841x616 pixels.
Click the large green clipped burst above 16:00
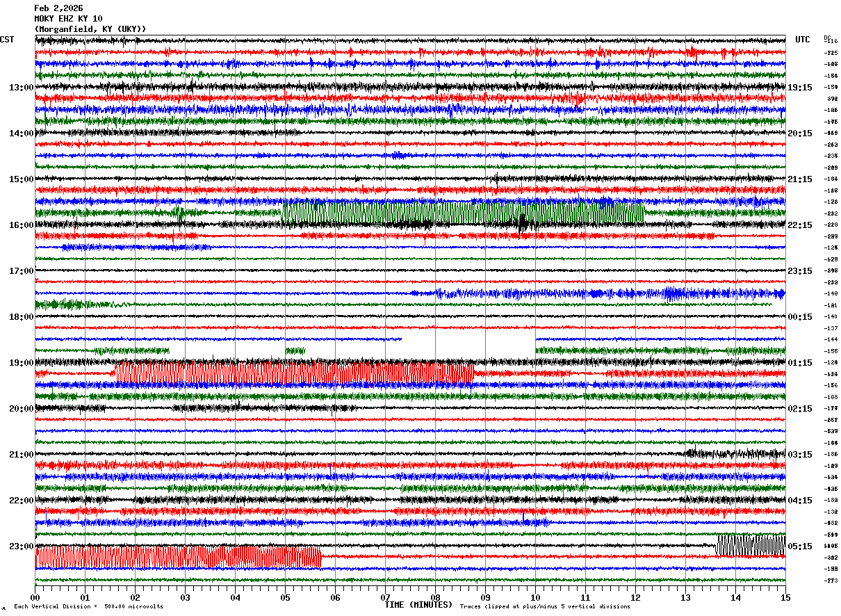[462, 213]
